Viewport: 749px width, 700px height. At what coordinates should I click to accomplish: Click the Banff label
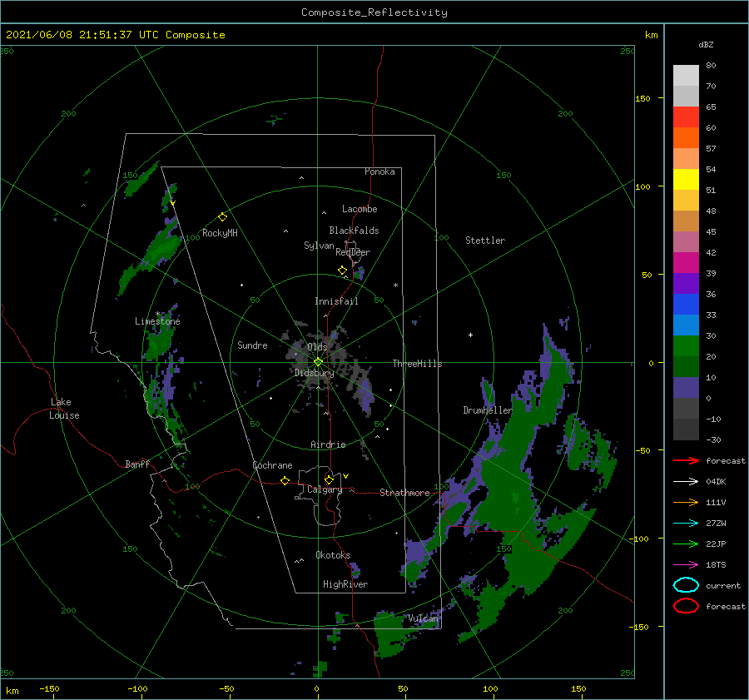[137, 464]
